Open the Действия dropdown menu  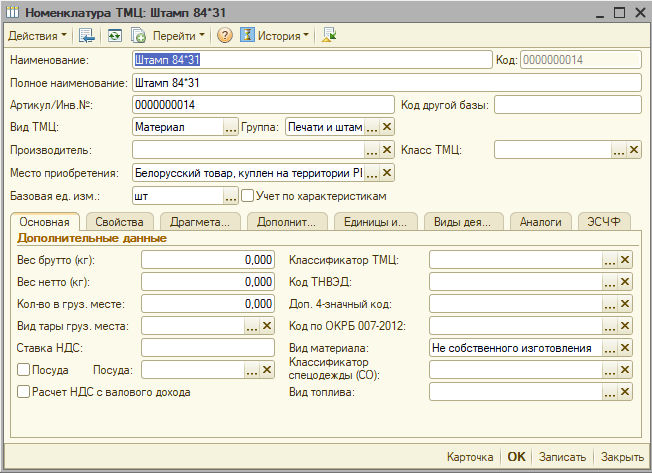[x=38, y=35]
